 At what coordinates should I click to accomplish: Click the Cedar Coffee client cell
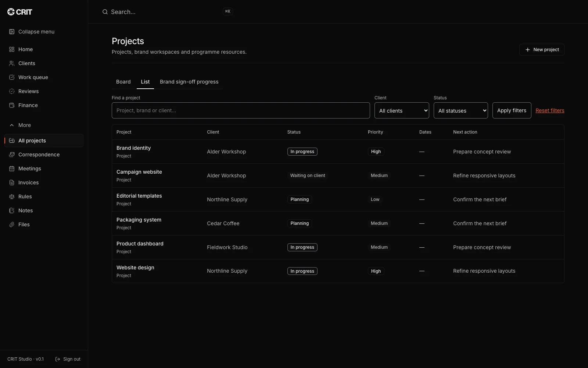pyautogui.click(x=223, y=223)
